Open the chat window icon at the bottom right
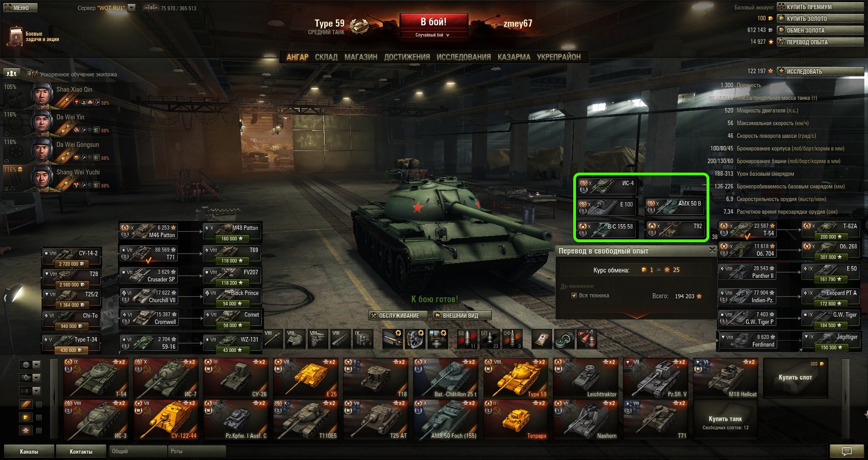Image resolution: width=868 pixels, height=460 pixels. point(846,451)
